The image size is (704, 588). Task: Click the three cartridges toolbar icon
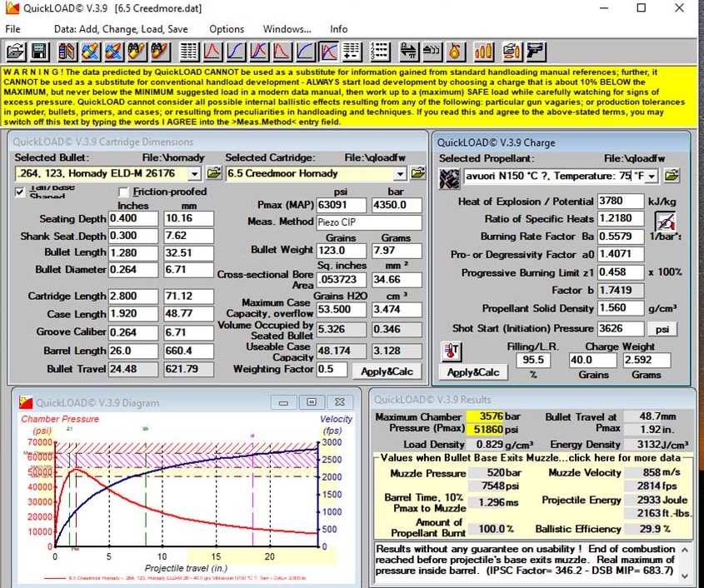483,51
